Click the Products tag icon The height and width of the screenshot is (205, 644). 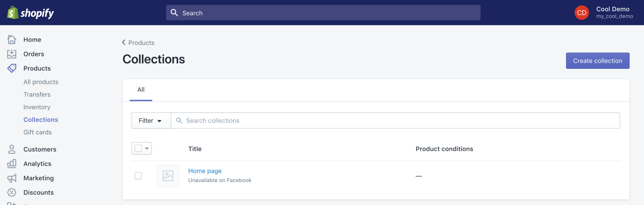[x=12, y=68]
